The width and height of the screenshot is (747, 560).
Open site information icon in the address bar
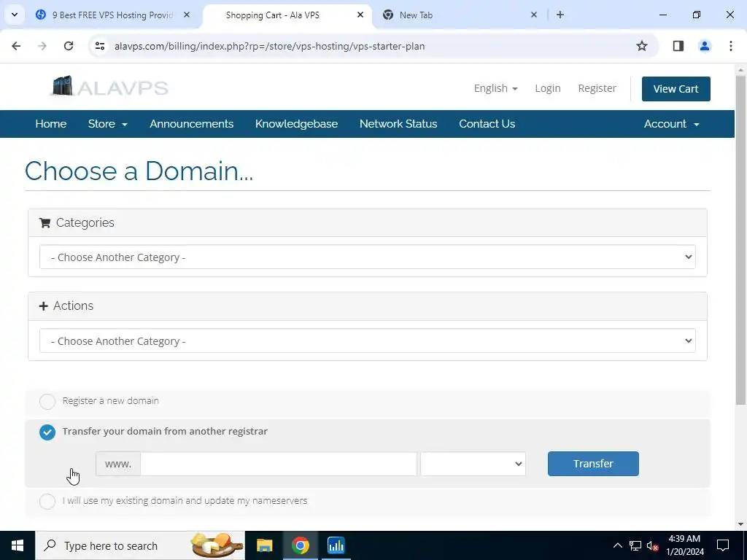click(x=99, y=46)
